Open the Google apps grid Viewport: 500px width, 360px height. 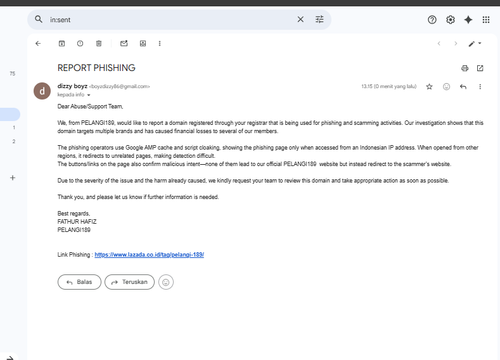pos(486,20)
